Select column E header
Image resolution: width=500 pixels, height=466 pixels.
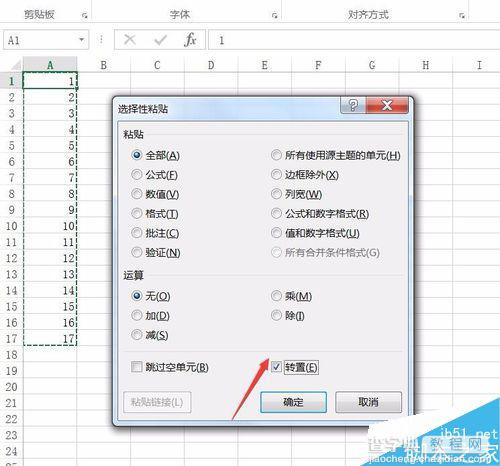(x=265, y=65)
